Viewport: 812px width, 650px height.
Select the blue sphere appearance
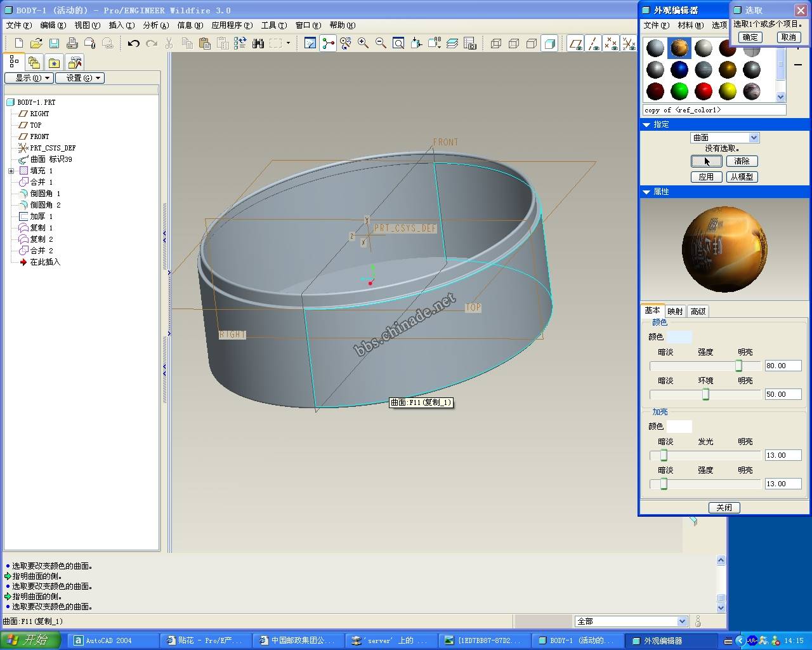[679, 69]
